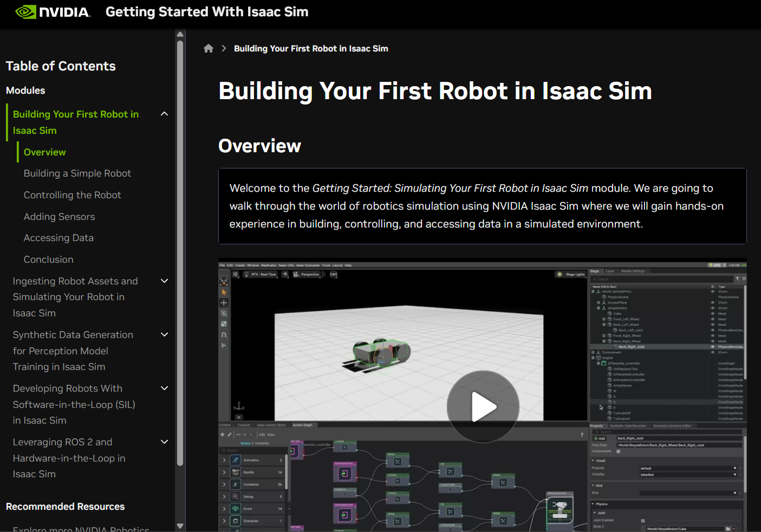
Task: Expand the Developing Robots With SIL module
Action: [x=165, y=388]
